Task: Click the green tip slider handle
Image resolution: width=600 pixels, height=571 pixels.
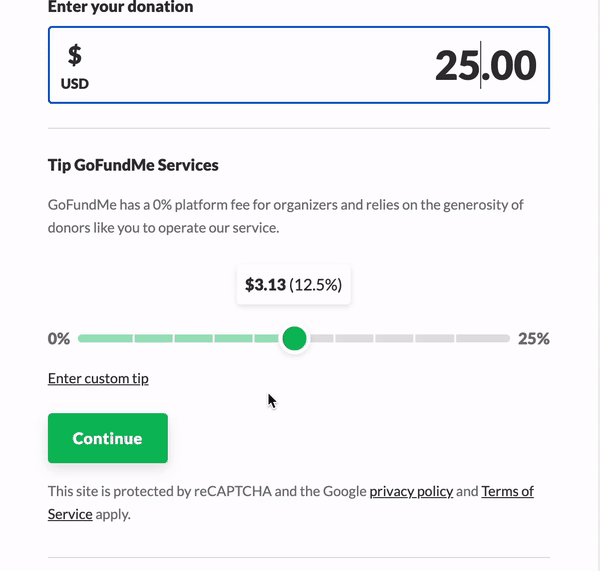Action: coord(294,339)
